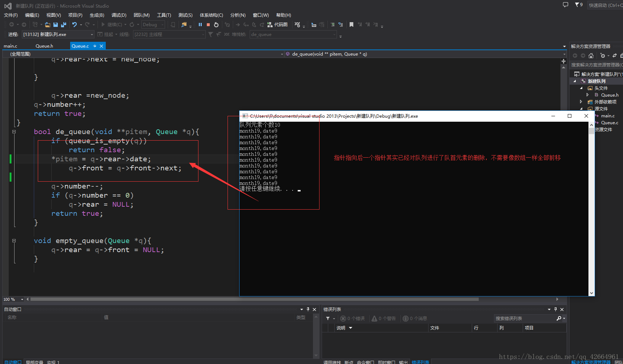The image size is (623, 364).
Task: Open the 100 % zoom dropdown
Action: [x=13, y=299]
